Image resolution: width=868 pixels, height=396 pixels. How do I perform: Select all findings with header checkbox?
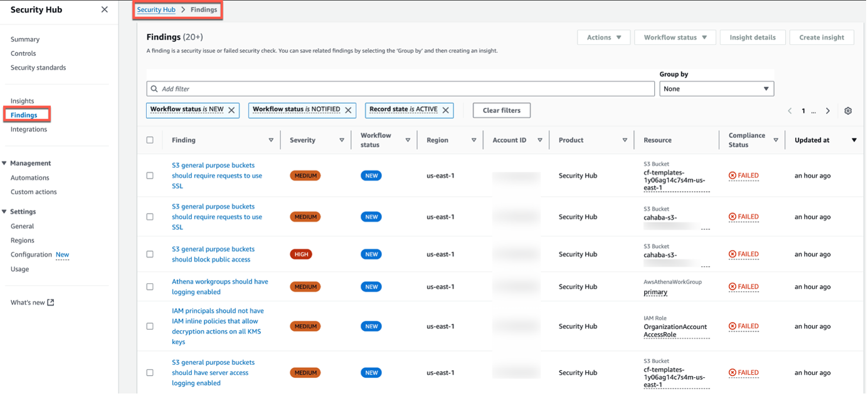150,140
